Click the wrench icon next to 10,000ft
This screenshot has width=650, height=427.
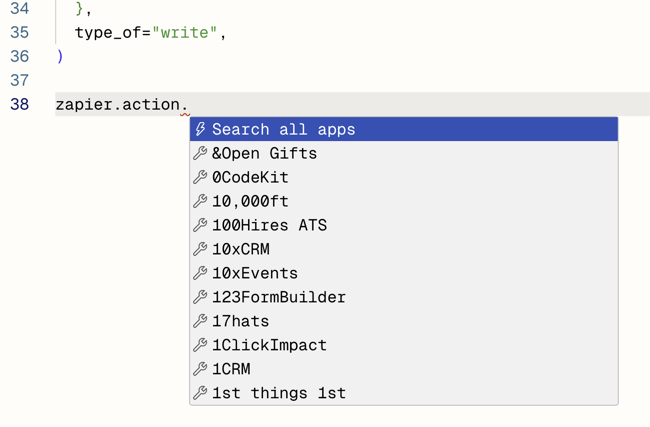pyautogui.click(x=200, y=201)
